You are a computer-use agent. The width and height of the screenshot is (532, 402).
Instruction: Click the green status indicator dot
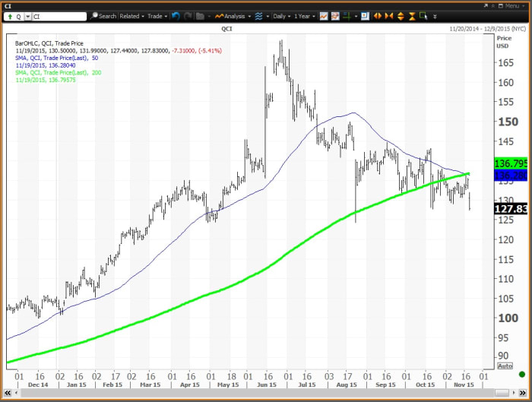pos(521,374)
